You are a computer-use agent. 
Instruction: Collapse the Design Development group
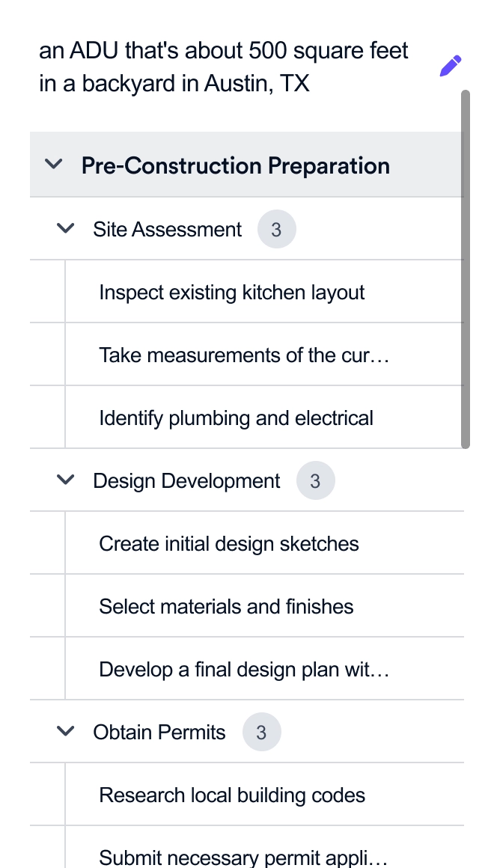66,480
